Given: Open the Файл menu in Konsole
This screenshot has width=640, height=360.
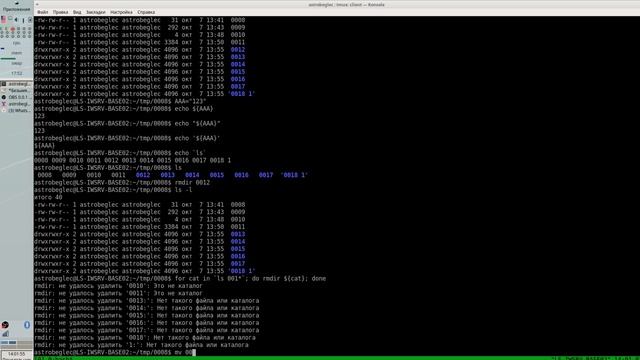Looking at the screenshot, I should tap(42, 12).
